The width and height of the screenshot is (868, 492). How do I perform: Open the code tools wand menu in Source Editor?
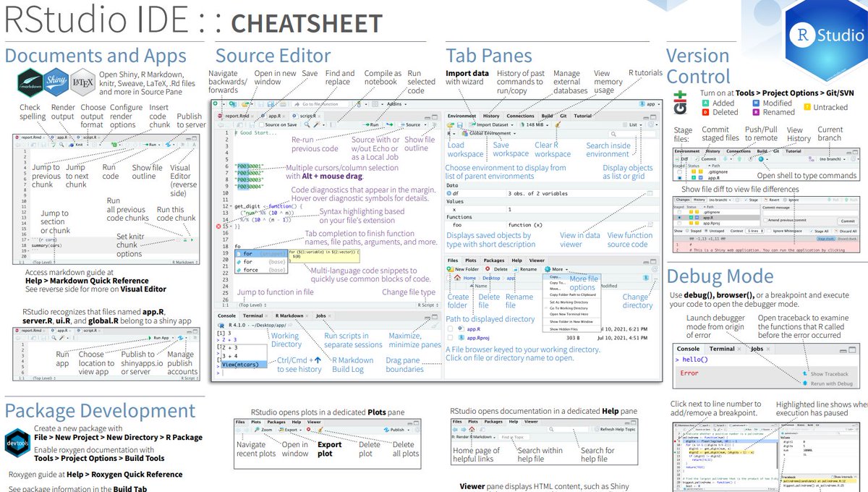(318, 124)
